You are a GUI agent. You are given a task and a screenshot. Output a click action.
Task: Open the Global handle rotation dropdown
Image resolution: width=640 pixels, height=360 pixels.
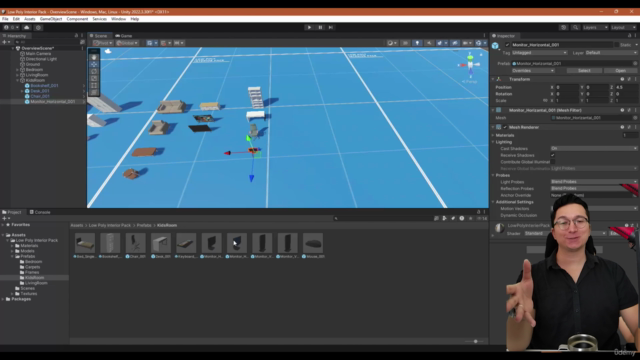[x=127, y=43]
